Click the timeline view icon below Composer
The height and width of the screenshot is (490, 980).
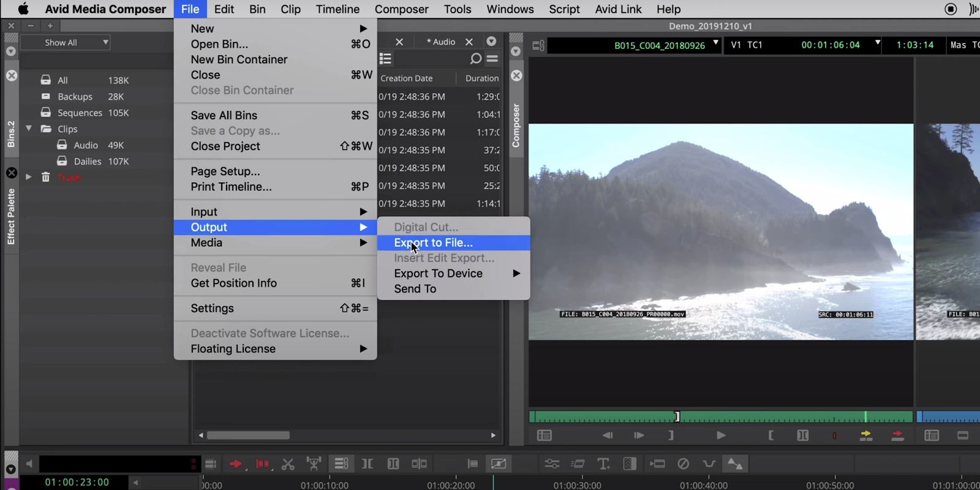click(x=963, y=435)
